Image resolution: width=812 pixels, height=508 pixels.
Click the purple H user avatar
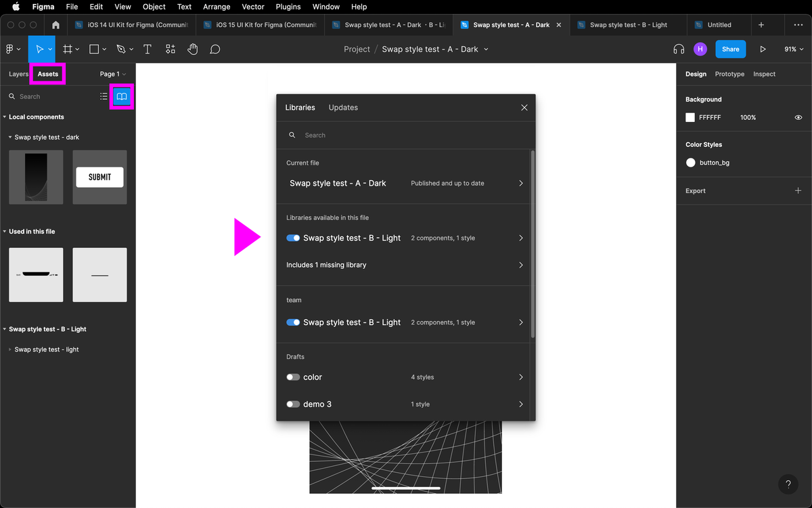pyautogui.click(x=700, y=49)
